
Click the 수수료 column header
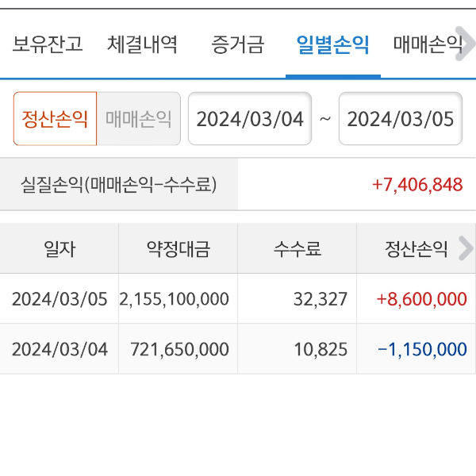297,249
